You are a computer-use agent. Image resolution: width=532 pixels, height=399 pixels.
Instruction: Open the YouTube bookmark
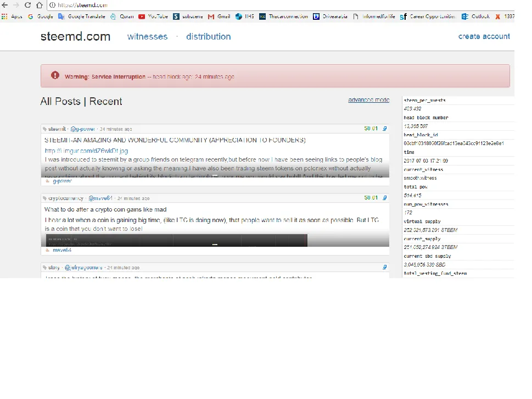click(153, 16)
